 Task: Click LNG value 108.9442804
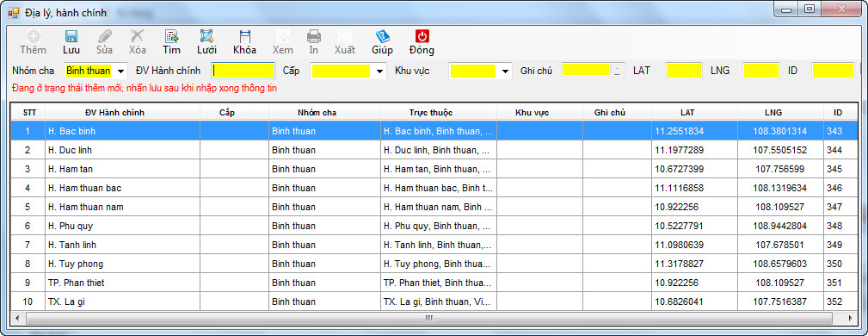(x=780, y=226)
